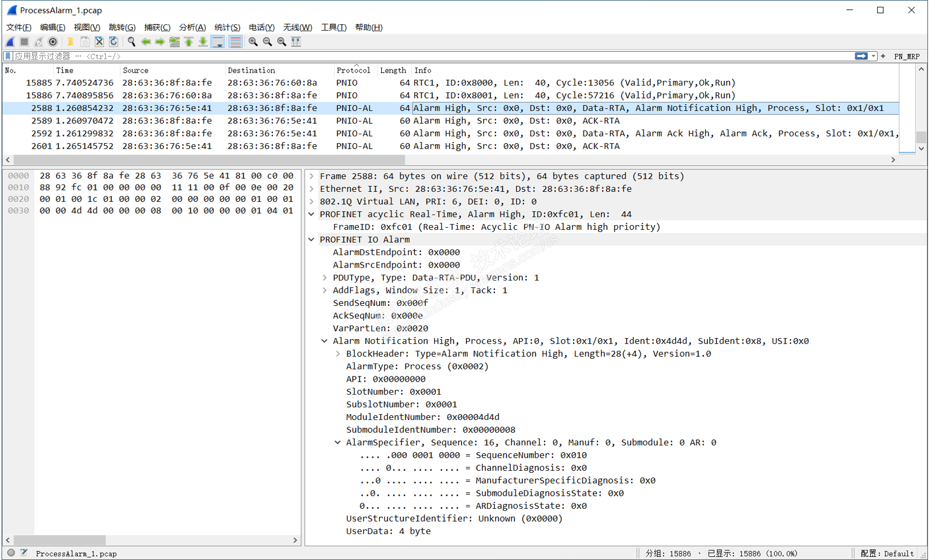Open the 文件(F) menu
The width and height of the screenshot is (929, 560).
[19, 27]
